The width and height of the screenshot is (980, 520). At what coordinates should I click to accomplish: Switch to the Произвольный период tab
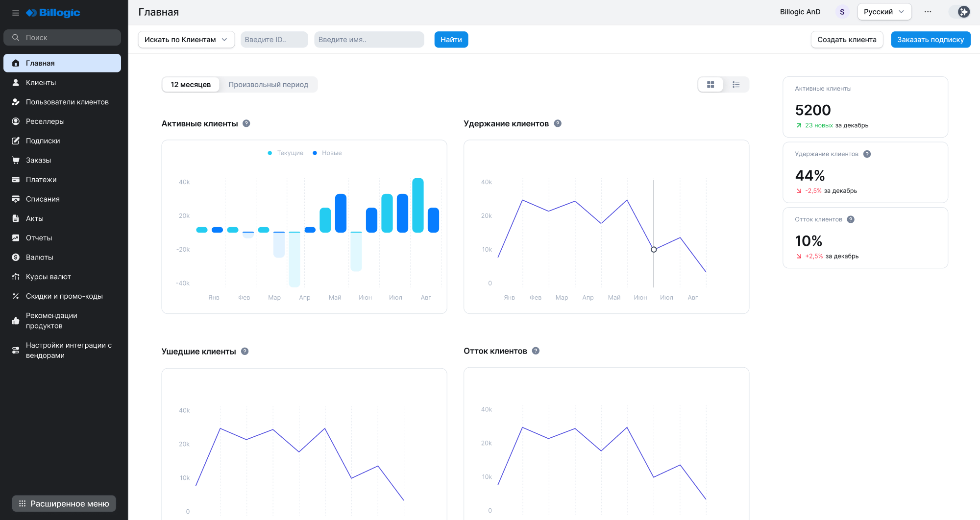point(269,84)
